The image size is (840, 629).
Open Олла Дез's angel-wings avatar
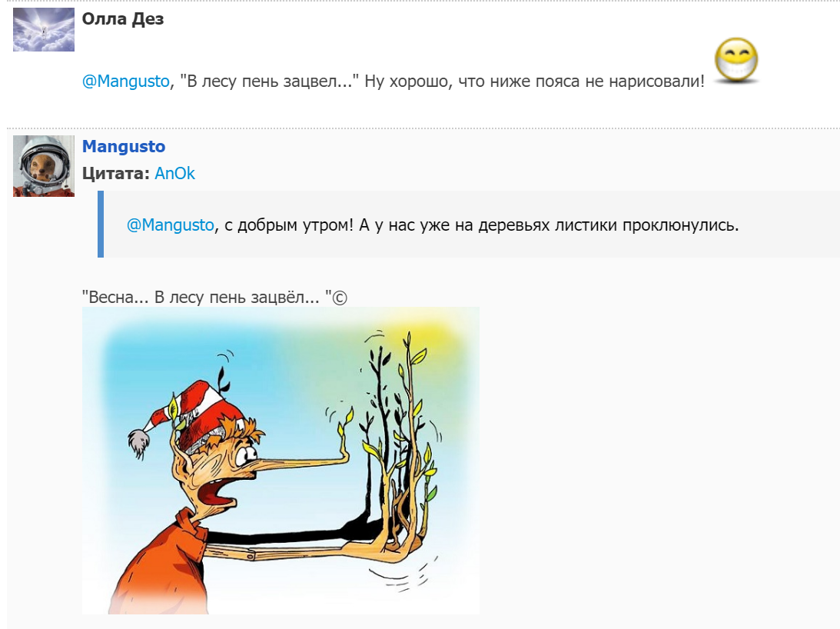tap(43, 29)
